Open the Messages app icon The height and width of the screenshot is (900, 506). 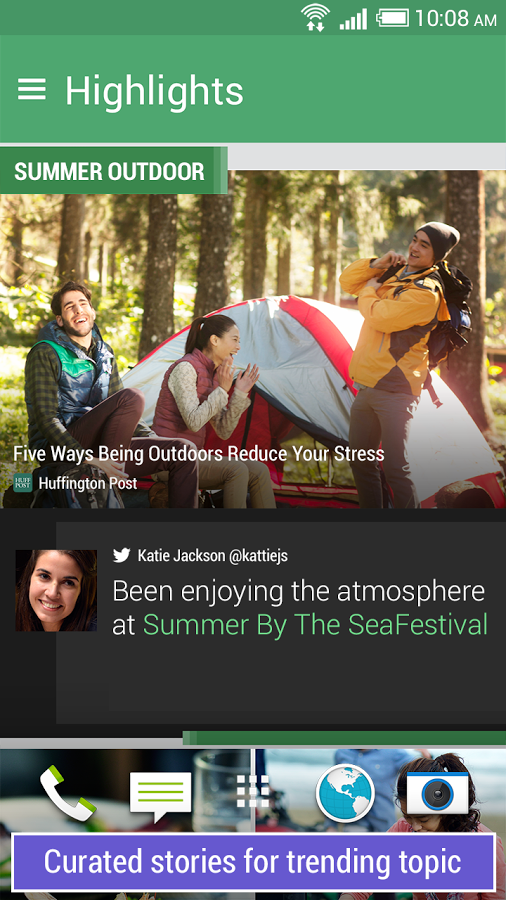pos(161,797)
